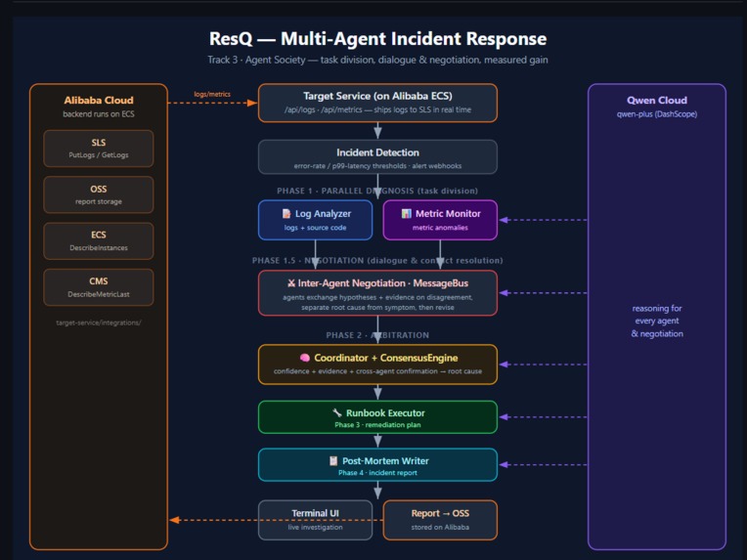
Task: Click the PHASE 1 PARALLEL DIAGNOSIS label
Action: coord(377,191)
